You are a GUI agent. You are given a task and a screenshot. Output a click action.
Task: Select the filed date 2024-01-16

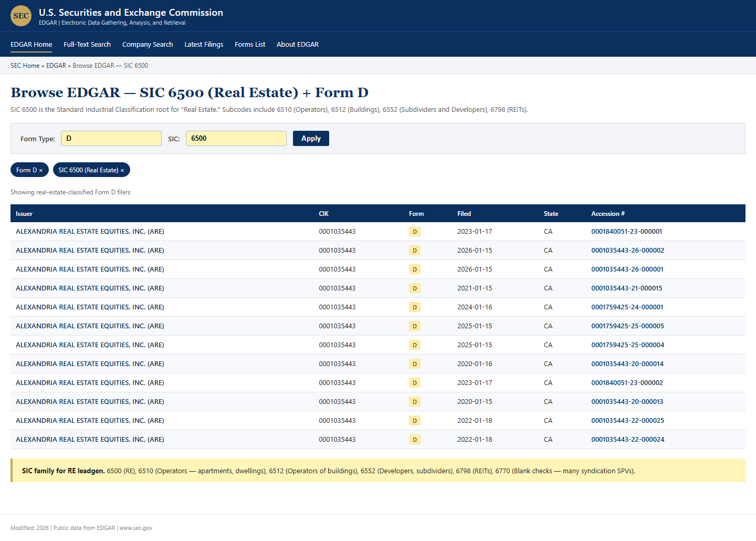[475, 307]
